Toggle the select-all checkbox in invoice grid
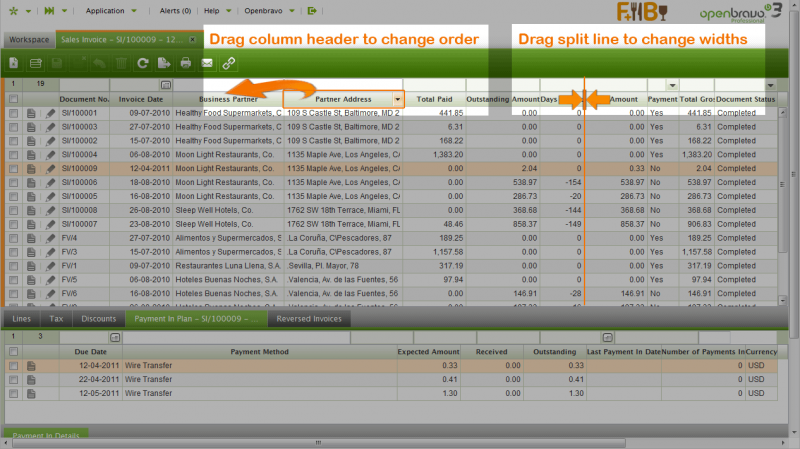The width and height of the screenshot is (800, 449). [13, 100]
